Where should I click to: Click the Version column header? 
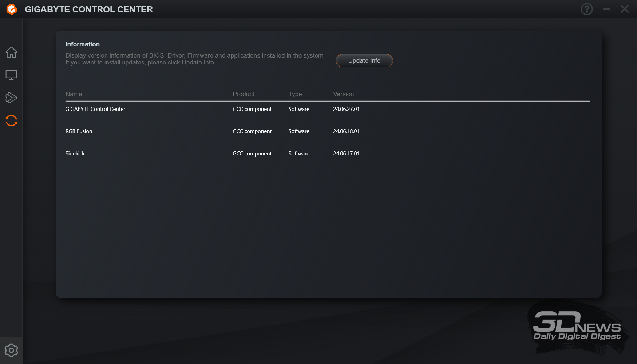(x=343, y=94)
